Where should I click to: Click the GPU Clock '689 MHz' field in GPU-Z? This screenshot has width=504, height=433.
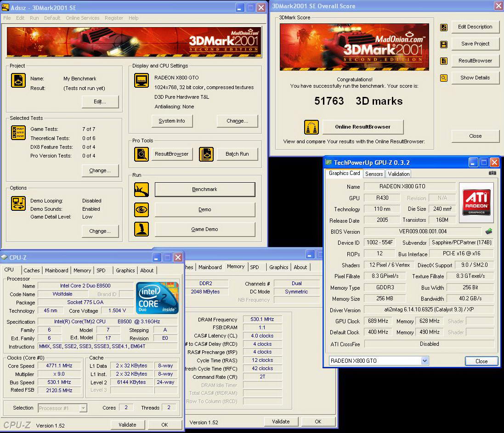pyautogui.click(x=378, y=321)
